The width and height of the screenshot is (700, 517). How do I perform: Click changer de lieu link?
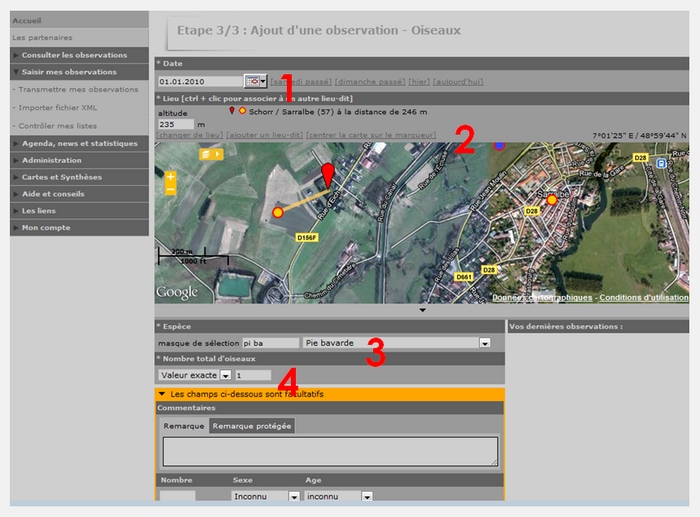tap(190, 135)
